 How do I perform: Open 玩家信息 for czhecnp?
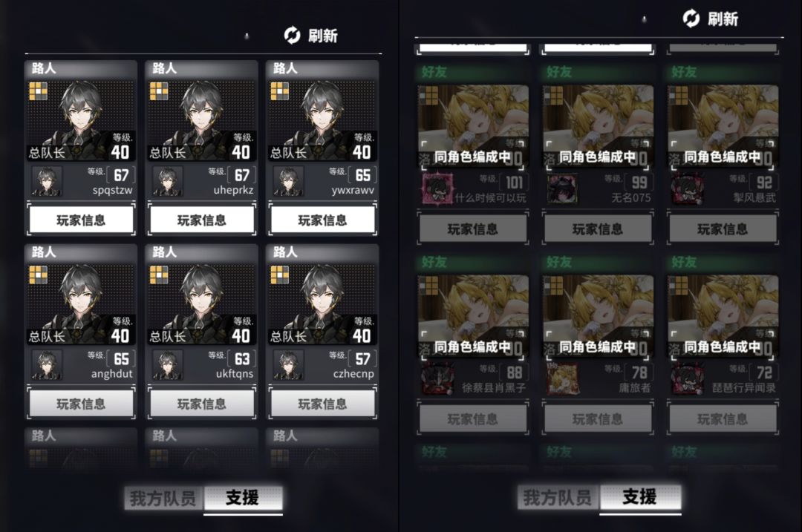coord(322,404)
